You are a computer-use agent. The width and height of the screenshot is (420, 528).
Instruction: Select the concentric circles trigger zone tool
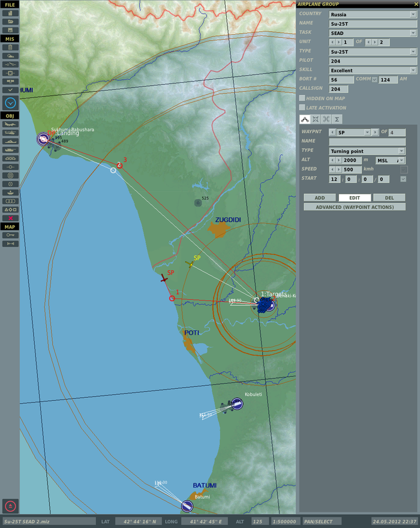pos(10,175)
